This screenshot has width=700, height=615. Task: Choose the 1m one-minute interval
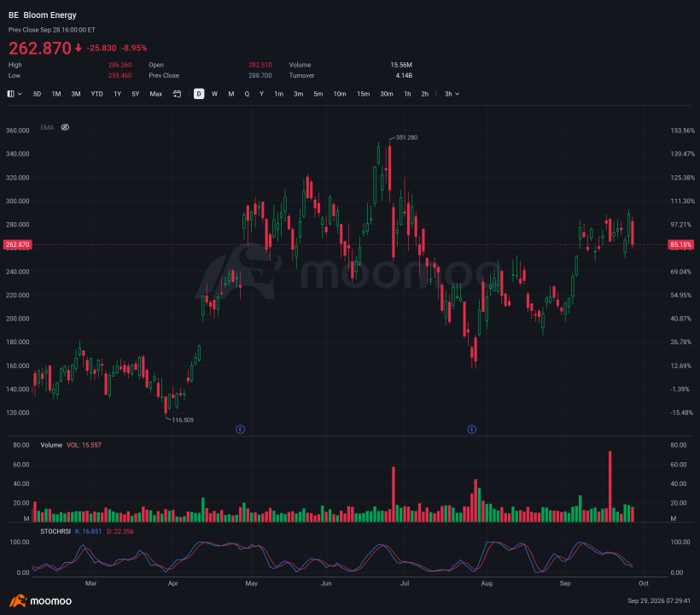(278, 94)
